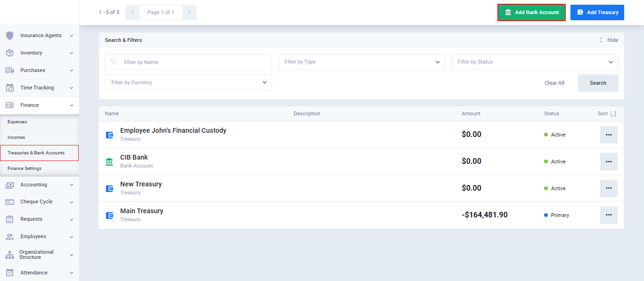Open the Filter by Currency dropdown

(188, 82)
